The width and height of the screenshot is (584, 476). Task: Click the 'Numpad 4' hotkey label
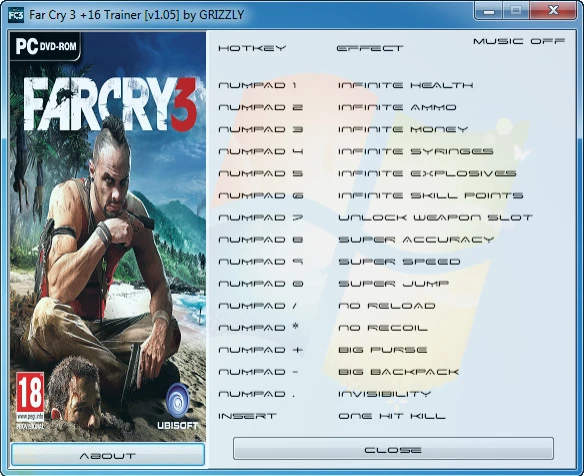261,151
